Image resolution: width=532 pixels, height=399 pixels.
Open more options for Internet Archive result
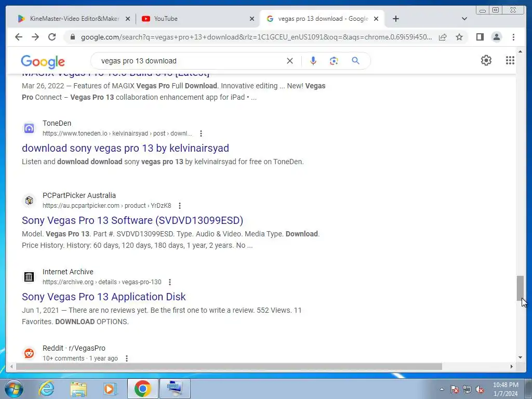point(170,282)
